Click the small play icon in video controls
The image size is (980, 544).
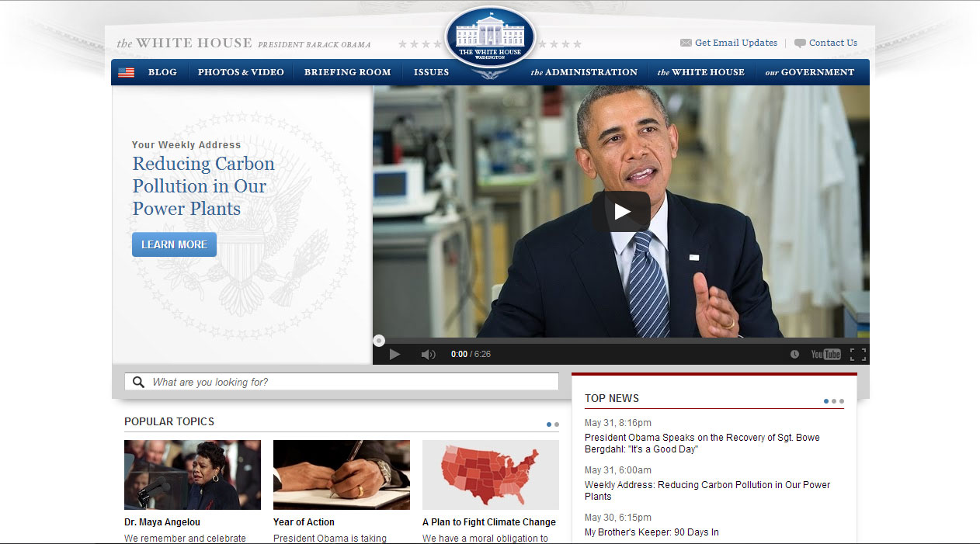click(x=394, y=355)
